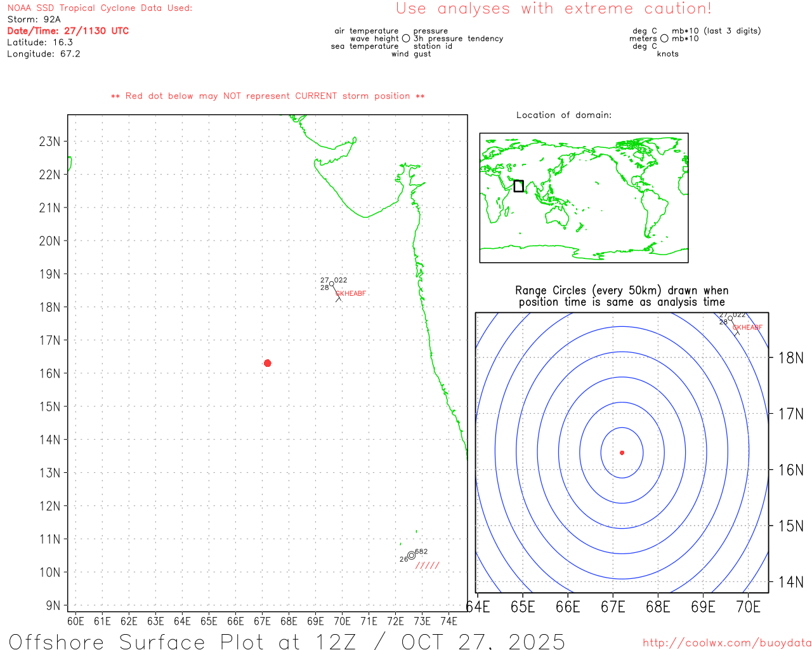Viewport: 812px width, 650px height.
Task: Click the red slashes below buoy 682
Action: click(x=428, y=566)
